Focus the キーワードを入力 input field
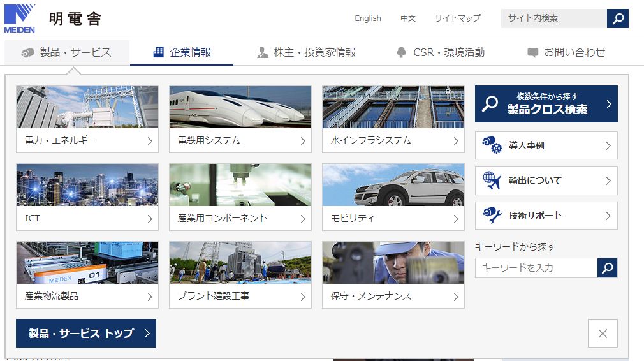644x361 pixels. [x=536, y=268]
